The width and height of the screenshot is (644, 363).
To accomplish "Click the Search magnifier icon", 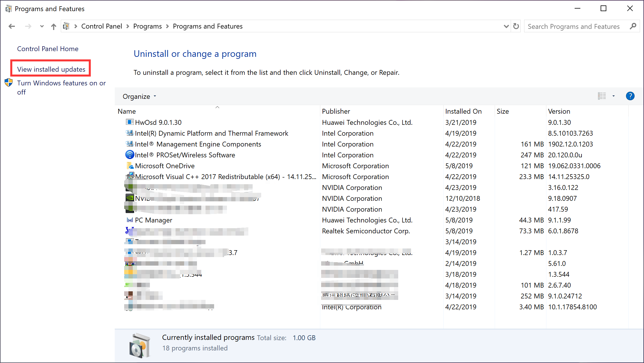I will click(633, 26).
